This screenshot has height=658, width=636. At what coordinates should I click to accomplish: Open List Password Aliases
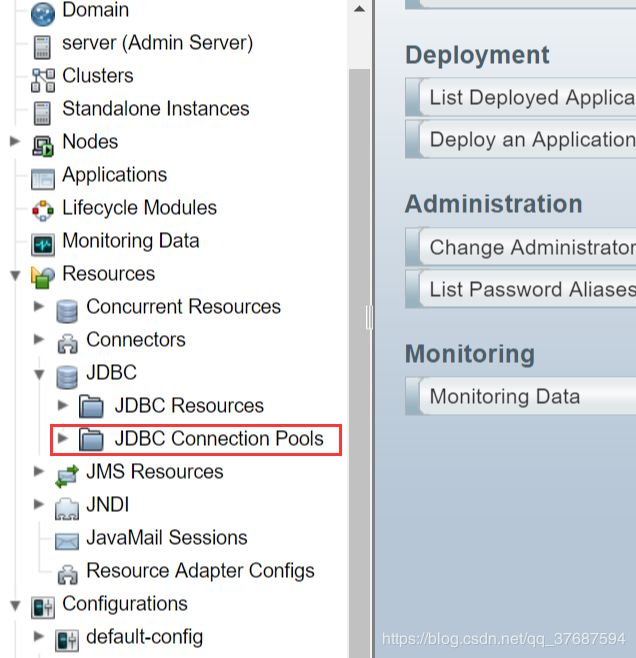pyautogui.click(x=521, y=289)
